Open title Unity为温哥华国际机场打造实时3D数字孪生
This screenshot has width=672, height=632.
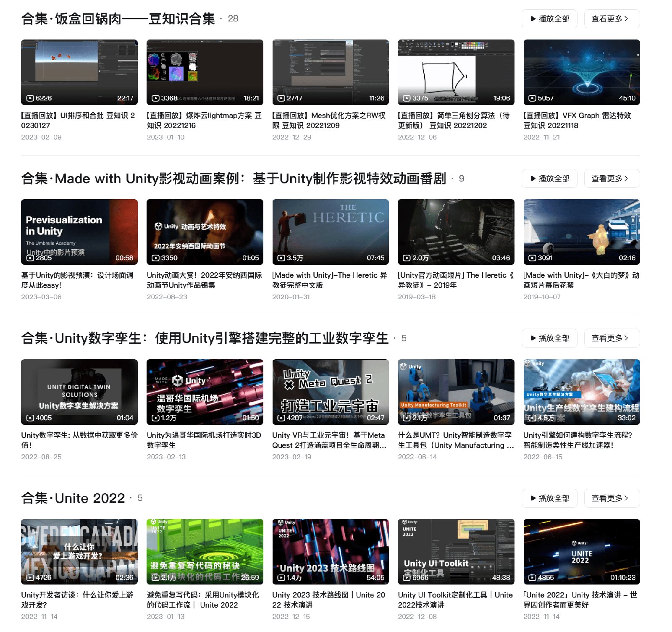(204, 440)
